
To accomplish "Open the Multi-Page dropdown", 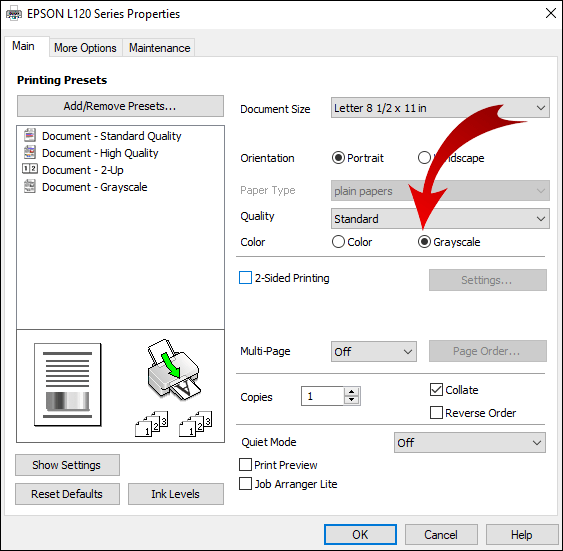I will 374,351.
